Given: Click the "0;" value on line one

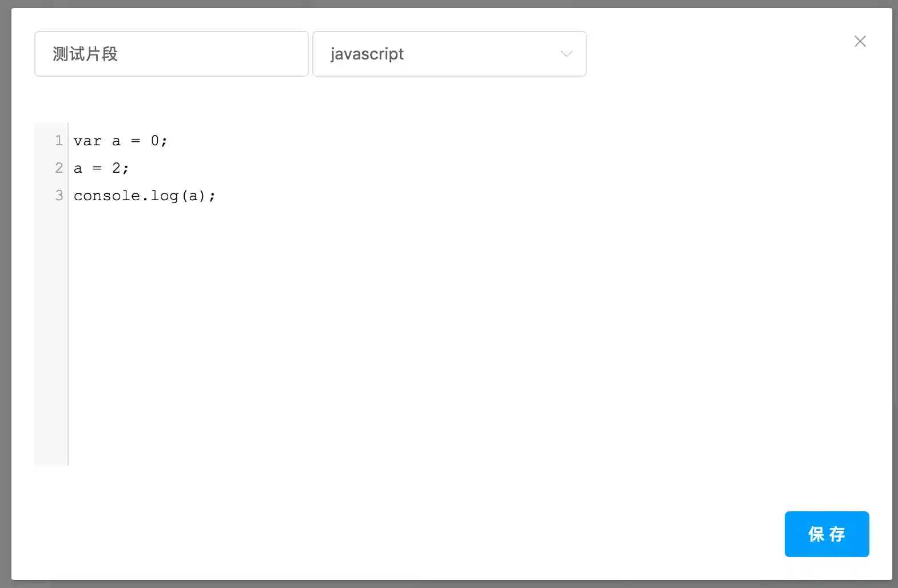Looking at the screenshot, I should point(158,141).
